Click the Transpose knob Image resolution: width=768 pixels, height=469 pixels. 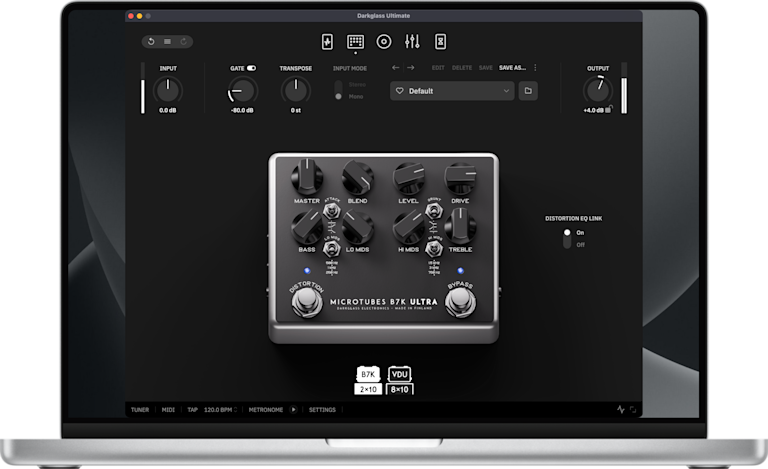pyautogui.click(x=295, y=91)
